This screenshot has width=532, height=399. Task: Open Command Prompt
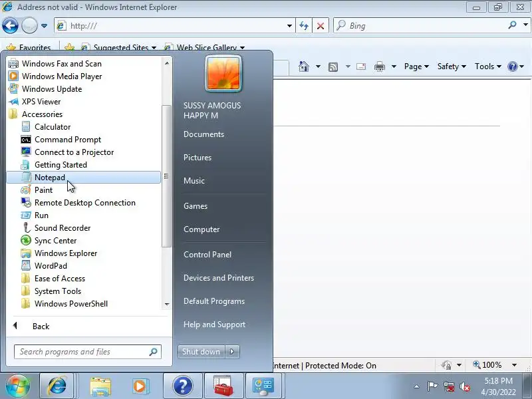61,140
